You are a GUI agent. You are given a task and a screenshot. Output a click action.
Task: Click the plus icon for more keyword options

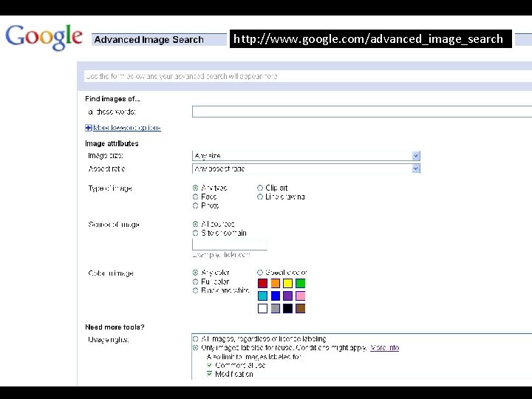88,128
